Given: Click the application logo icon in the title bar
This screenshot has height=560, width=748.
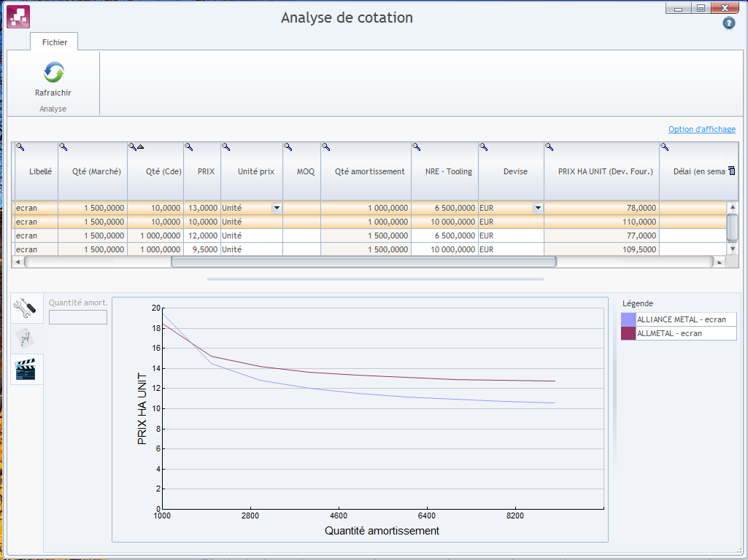Looking at the screenshot, I should tap(18, 17).
